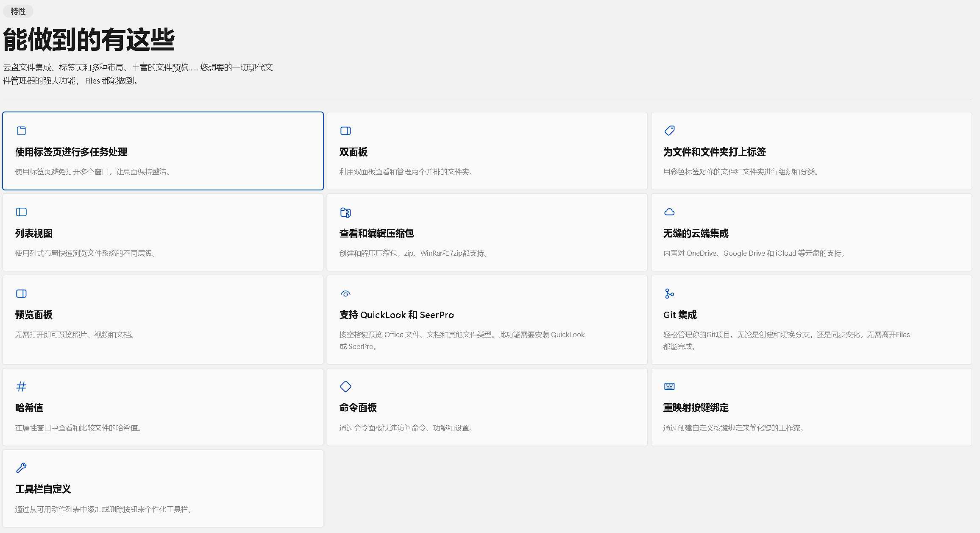Open the 双面板 heading
Screen dimensions: 980x533
pyautogui.click(x=354, y=152)
